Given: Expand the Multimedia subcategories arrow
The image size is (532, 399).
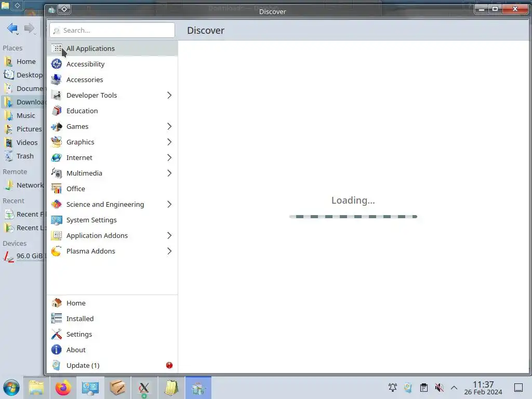Looking at the screenshot, I should click(x=169, y=174).
